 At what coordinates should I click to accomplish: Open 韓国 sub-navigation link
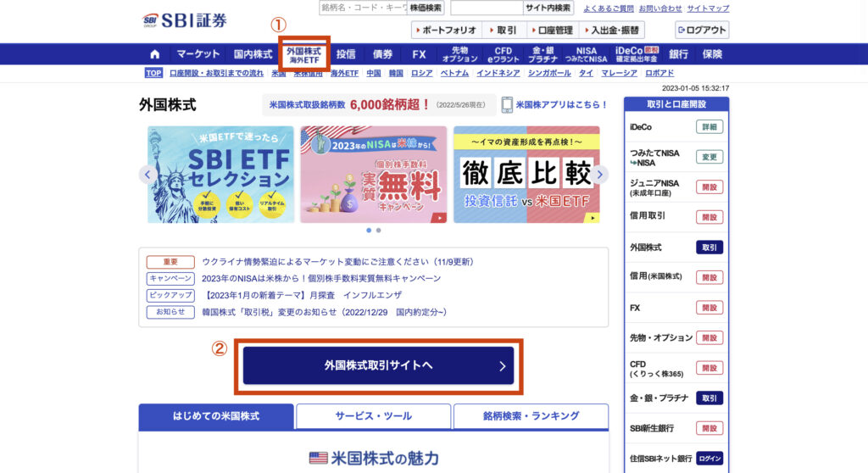click(396, 73)
